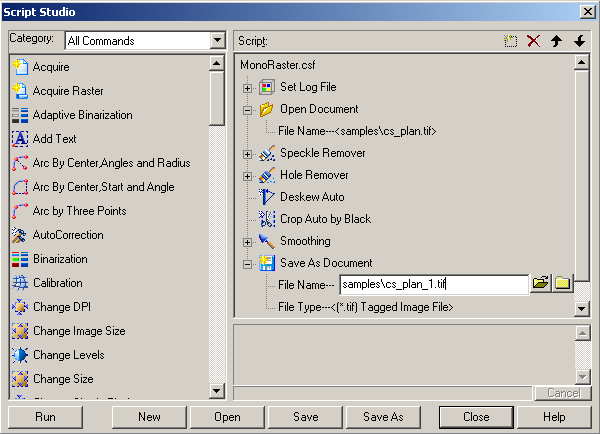Image resolution: width=600 pixels, height=434 pixels.
Task: Expand the Set Log File node
Action: tap(247, 87)
